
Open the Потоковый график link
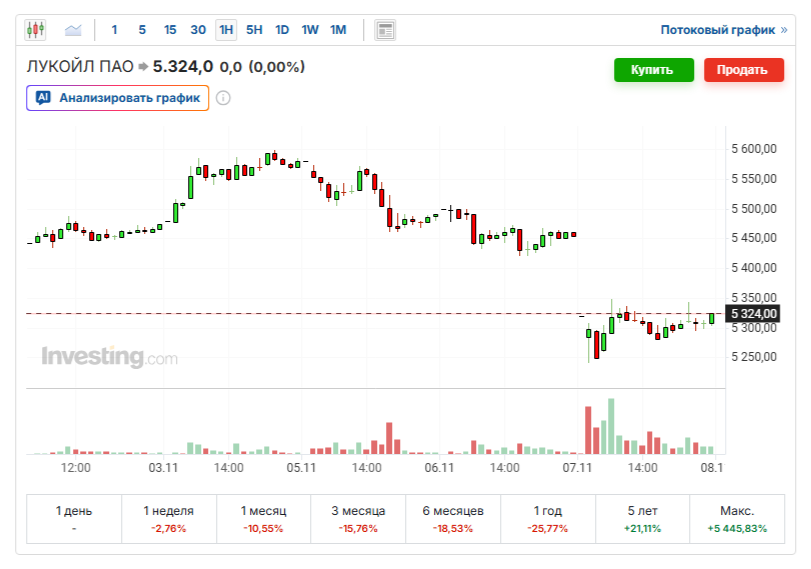tap(724, 30)
